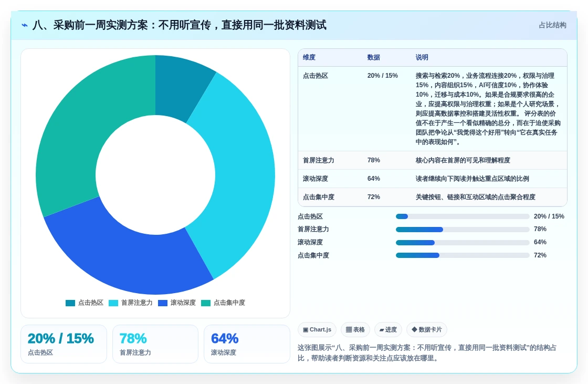
Task: Click 读者继续向下阅读并触达重点区域的比例 description
Action: click(x=472, y=179)
